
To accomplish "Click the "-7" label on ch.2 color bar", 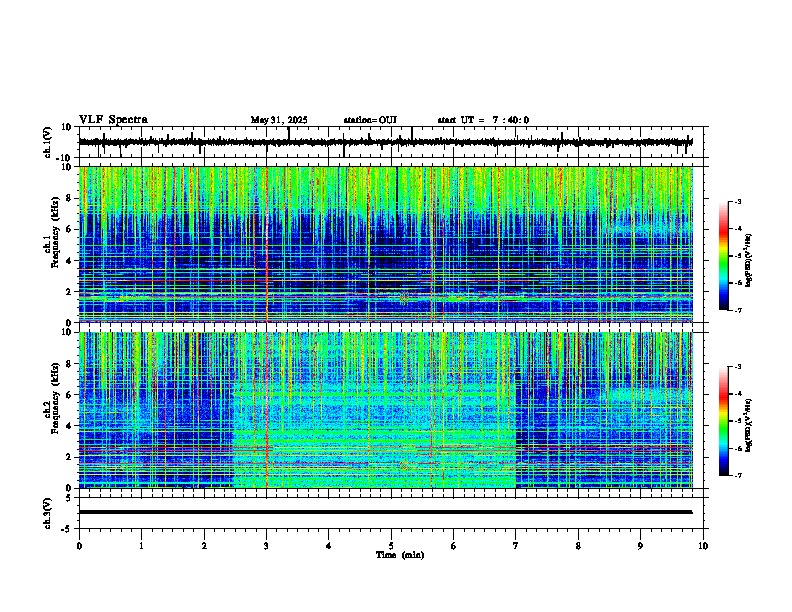I will [x=737, y=476].
